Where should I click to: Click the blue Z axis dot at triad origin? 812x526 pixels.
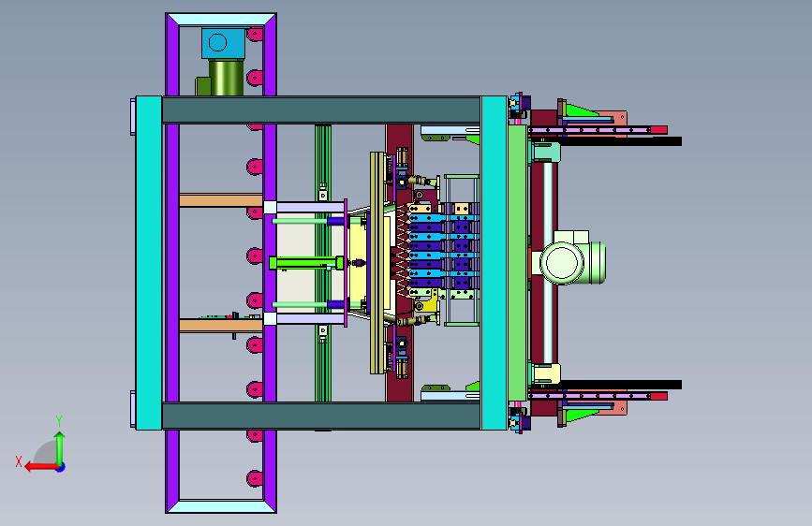(x=61, y=467)
